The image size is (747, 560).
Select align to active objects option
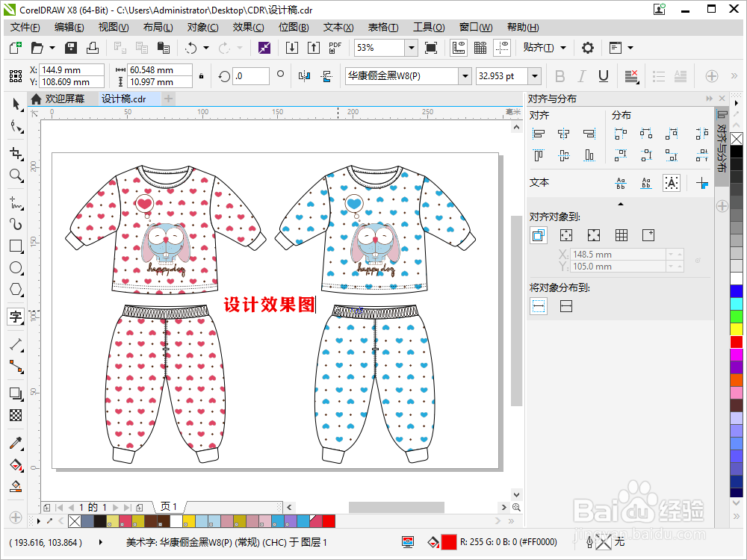click(539, 235)
